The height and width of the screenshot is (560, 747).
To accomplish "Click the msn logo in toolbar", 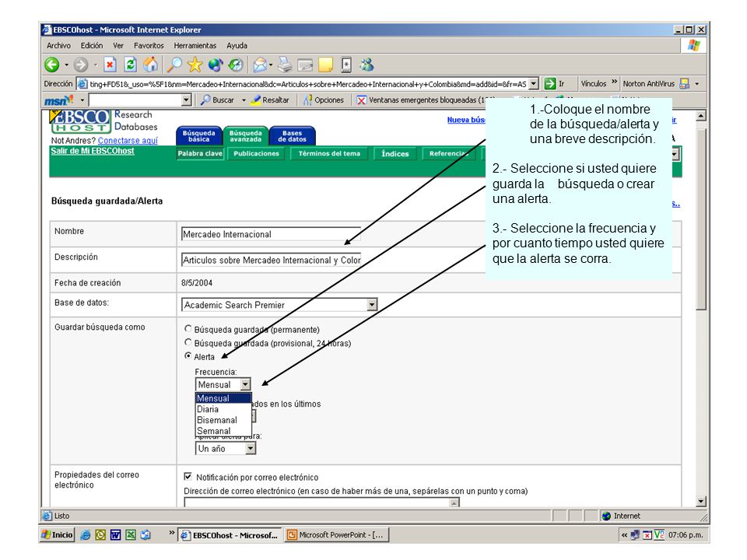I will 59,100.
